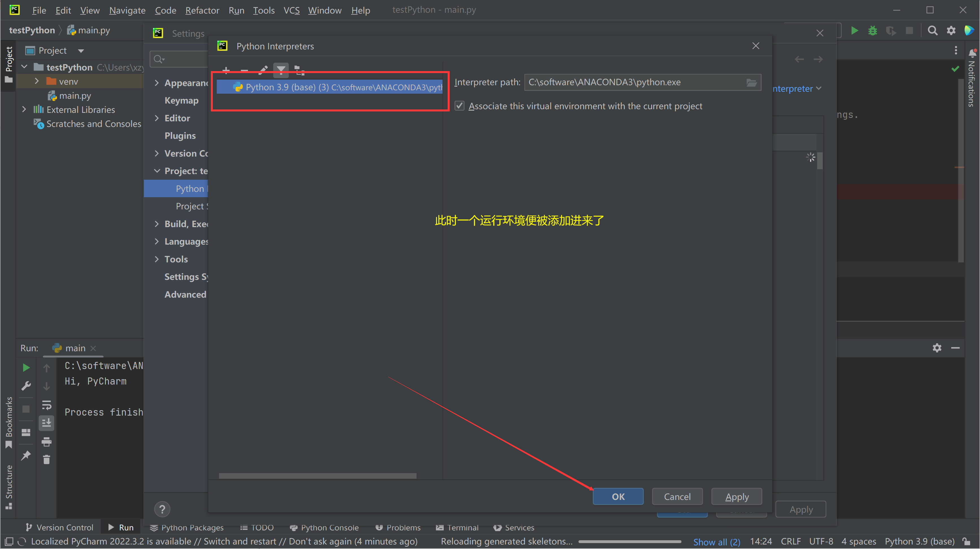Apply changes in Python Interpreters dialog
The height and width of the screenshot is (549, 980).
coord(736,497)
